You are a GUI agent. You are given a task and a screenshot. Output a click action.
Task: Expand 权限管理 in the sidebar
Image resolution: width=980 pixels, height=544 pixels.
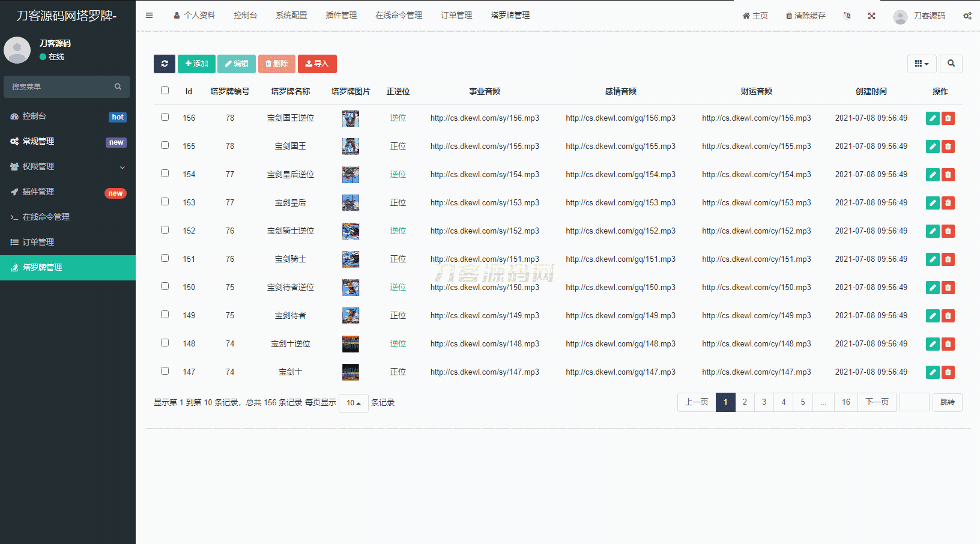point(68,166)
